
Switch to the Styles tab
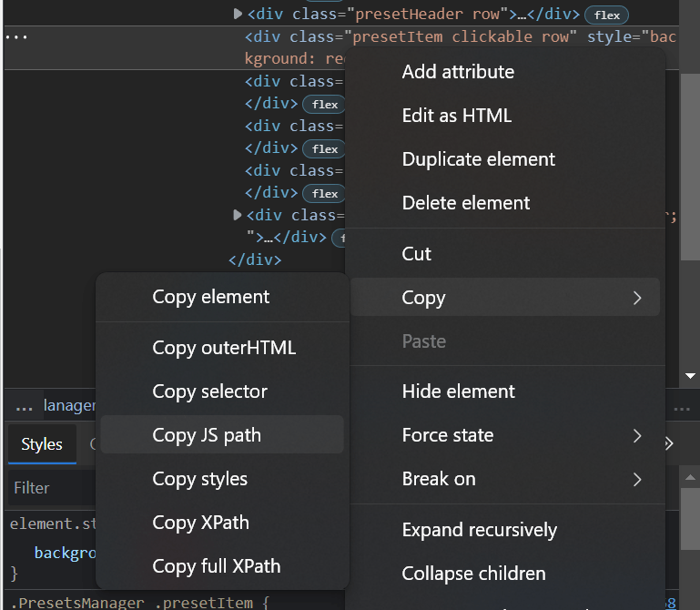point(42,444)
